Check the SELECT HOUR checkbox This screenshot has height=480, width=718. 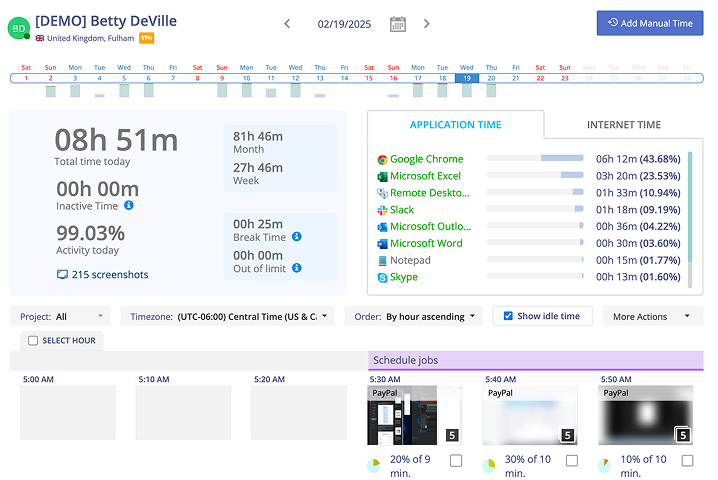(x=33, y=341)
